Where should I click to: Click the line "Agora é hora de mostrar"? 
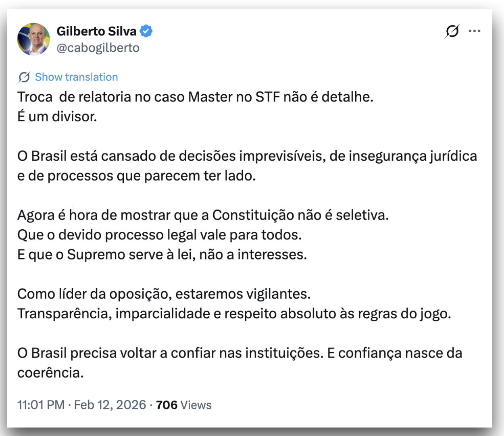coord(203,215)
